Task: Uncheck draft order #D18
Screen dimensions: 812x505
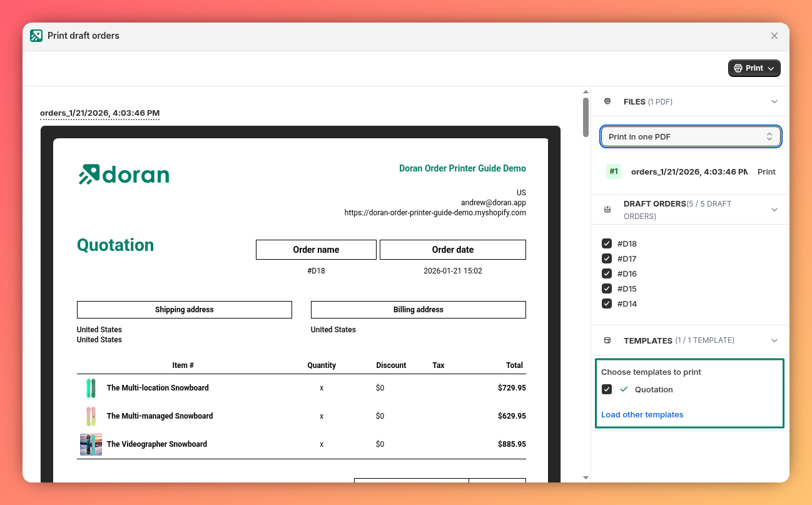Action: [x=607, y=243]
